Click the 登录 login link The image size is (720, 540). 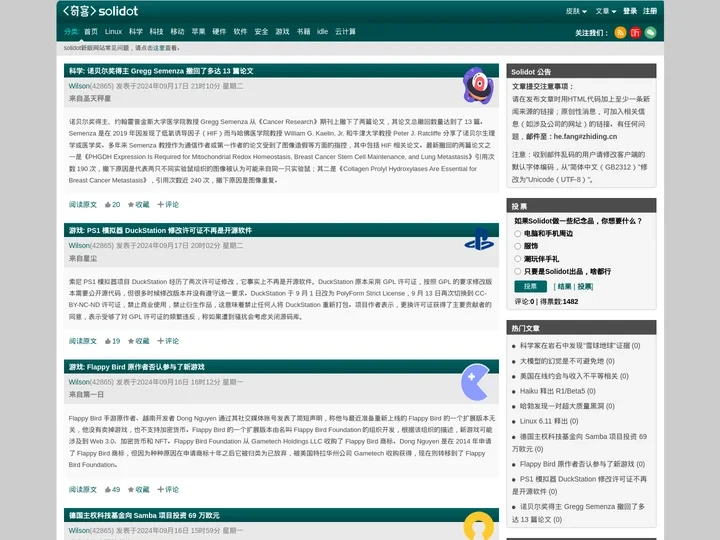[630, 11]
